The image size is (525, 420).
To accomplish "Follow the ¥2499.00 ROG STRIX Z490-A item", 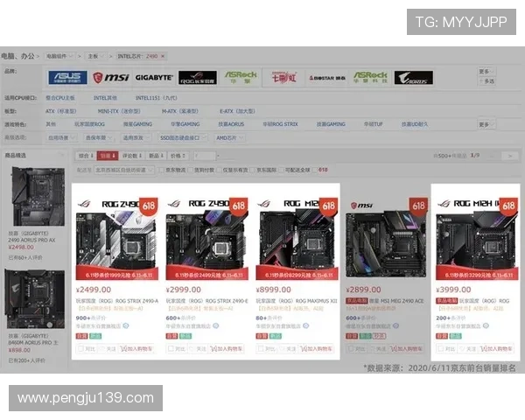I will click(x=108, y=349).
